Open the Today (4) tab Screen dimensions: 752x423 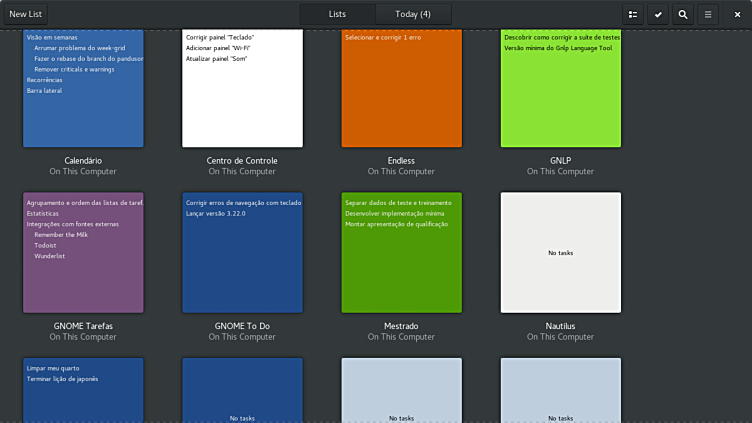click(x=412, y=14)
